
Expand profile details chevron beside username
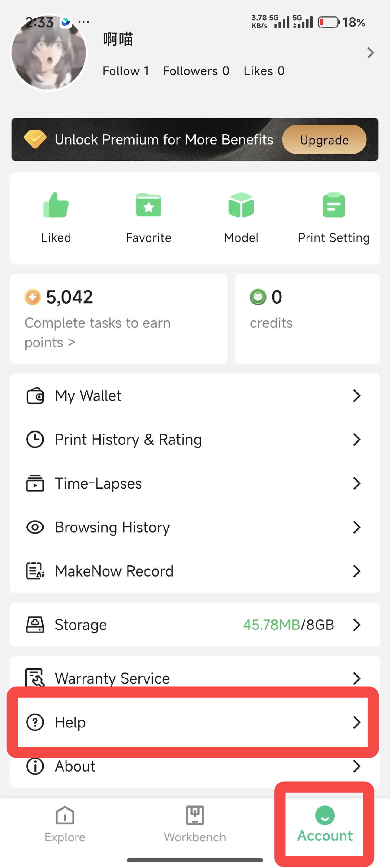tap(370, 53)
